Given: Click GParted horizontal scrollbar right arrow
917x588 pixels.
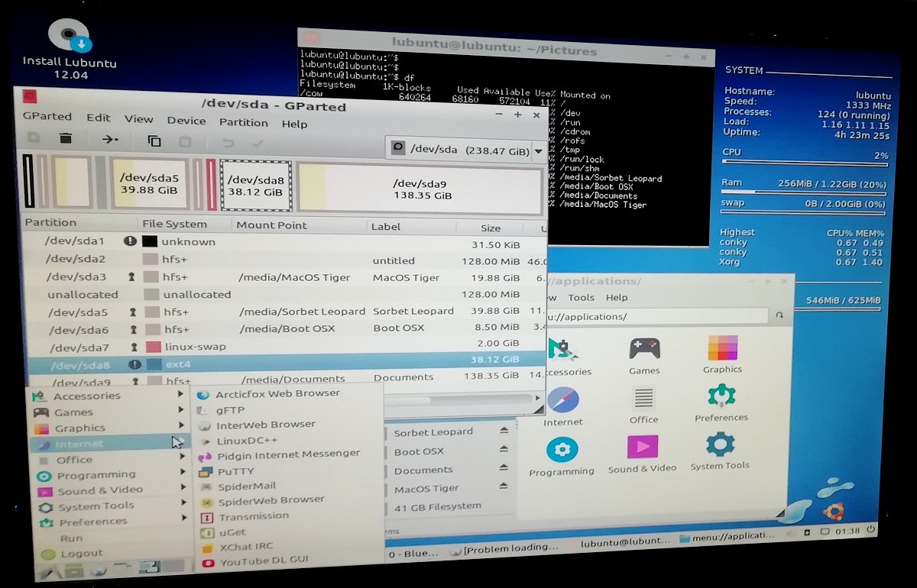Looking at the screenshot, I should (539, 399).
